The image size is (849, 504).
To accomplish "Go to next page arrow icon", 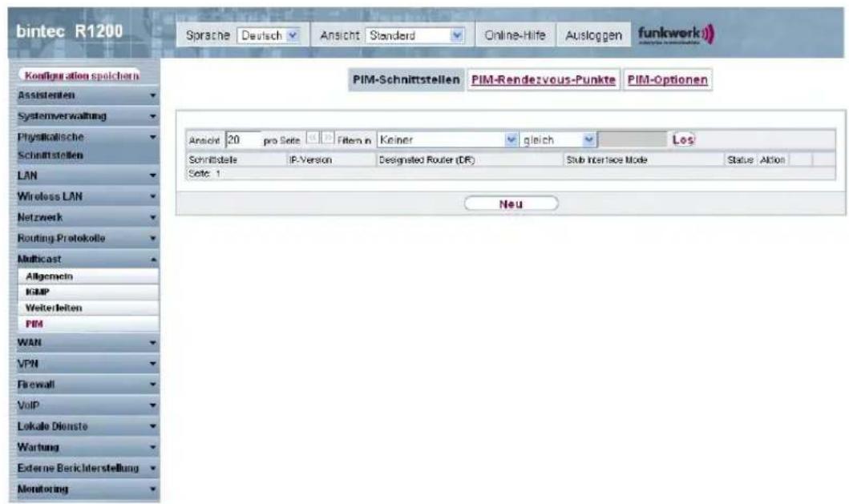I will (328, 139).
